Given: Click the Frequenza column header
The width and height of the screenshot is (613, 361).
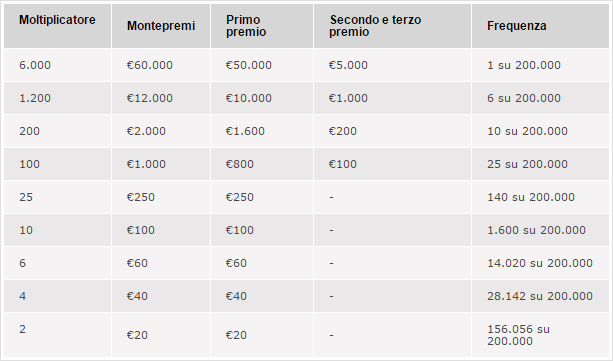Looking at the screenshot, I should click(x=517, y=26).
